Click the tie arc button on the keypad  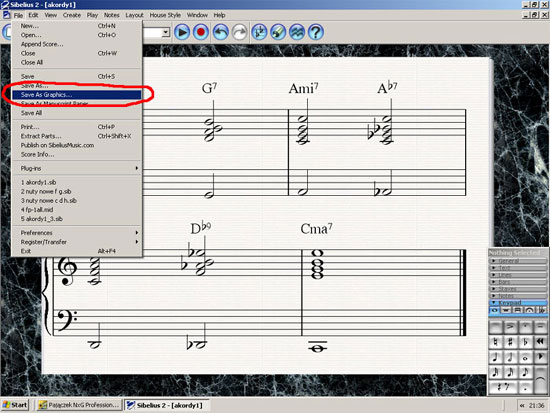pos(541,379)
